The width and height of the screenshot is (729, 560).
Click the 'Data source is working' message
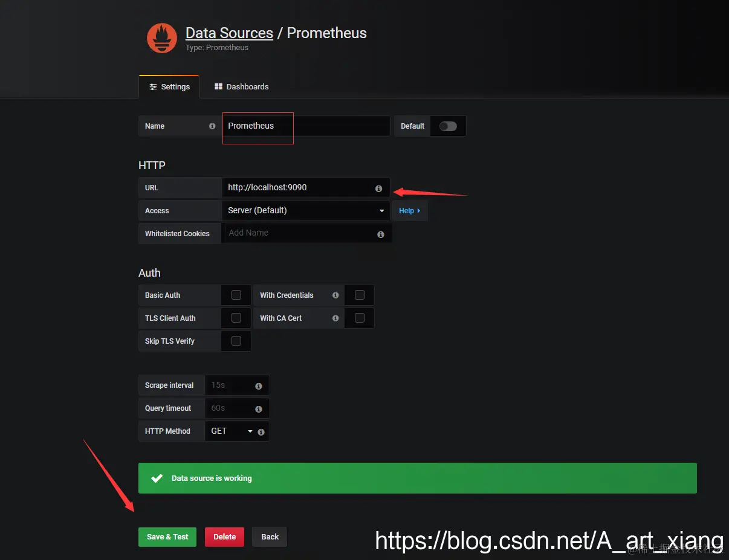[418, 478]
